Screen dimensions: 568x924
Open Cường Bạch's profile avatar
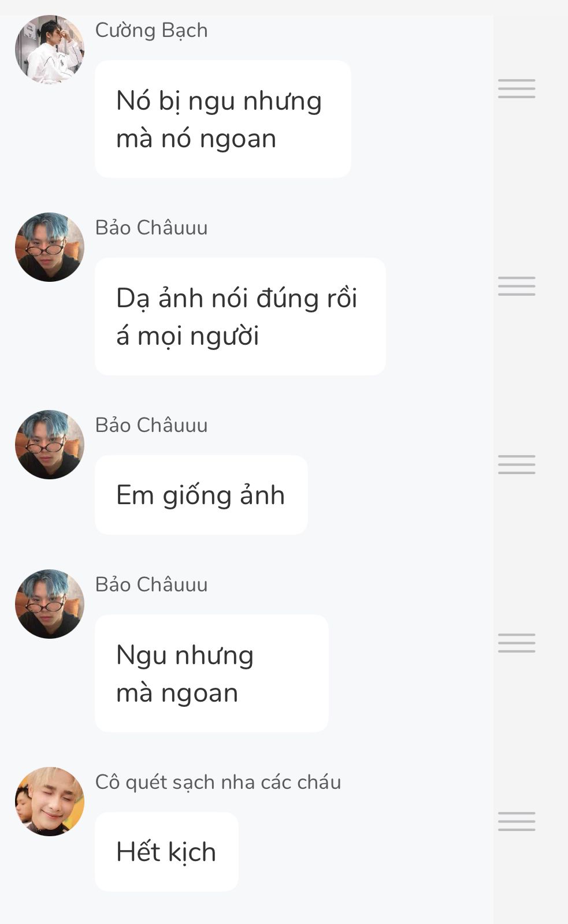(x=50, y=50)
